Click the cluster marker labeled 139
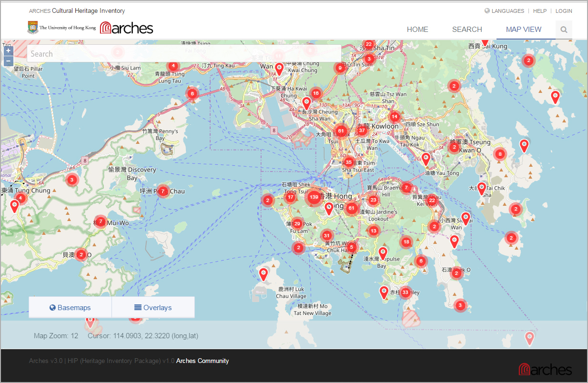 tap(314, 197)
